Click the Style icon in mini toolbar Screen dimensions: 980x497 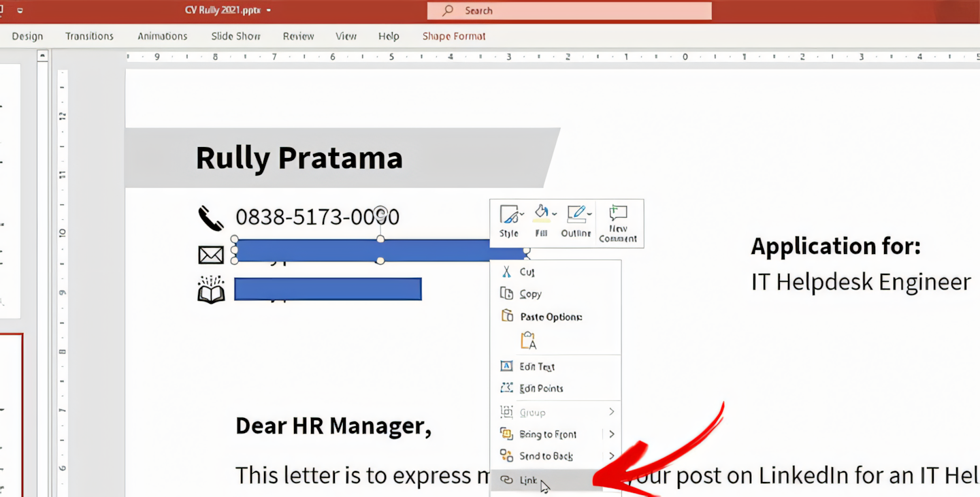tap(508, 215)
